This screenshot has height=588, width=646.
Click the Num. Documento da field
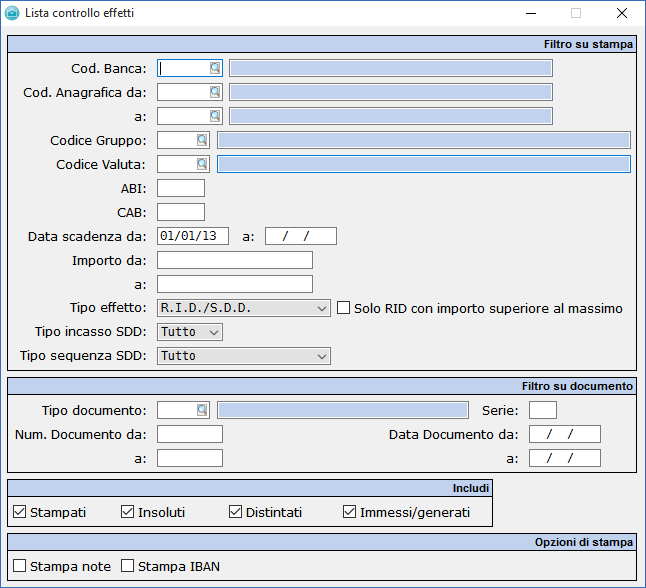pos(190,434)
